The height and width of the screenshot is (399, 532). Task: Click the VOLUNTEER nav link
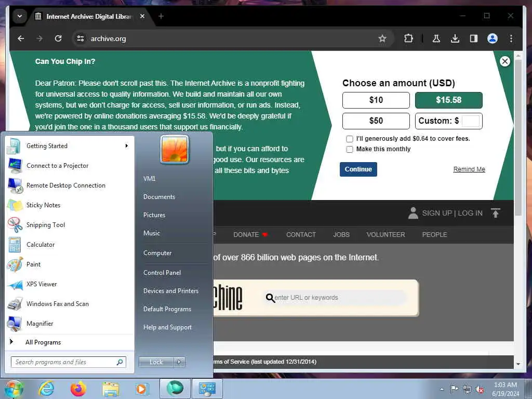(x=386, y=235)
